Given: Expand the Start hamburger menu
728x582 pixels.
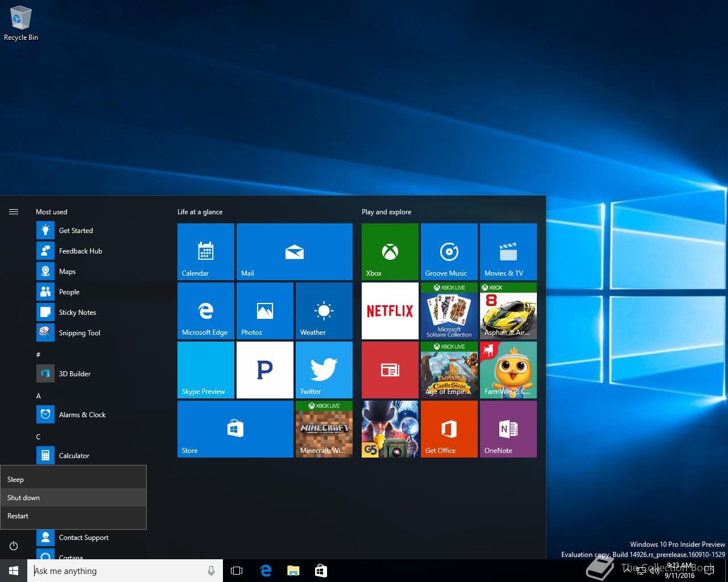Looking at the screenshot, I should (14, 212).
